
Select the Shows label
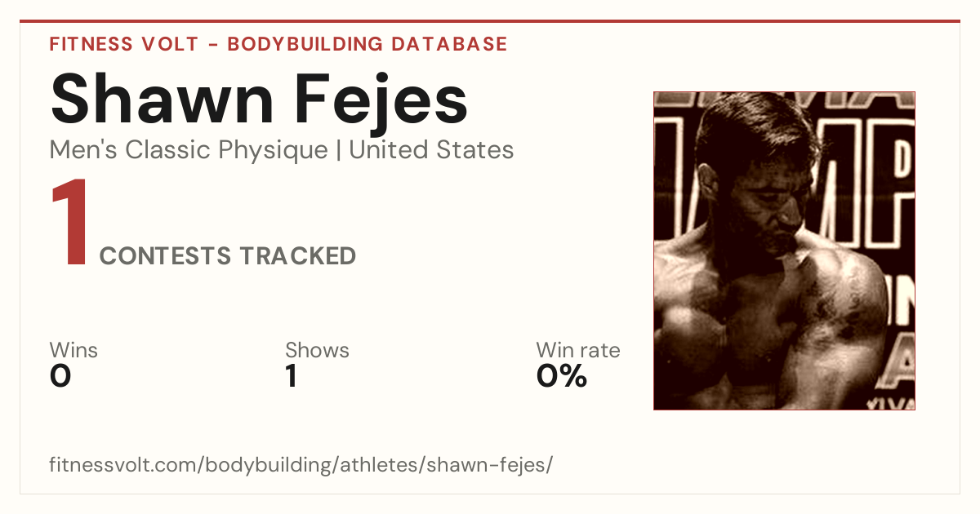click(x=317, y=351)
